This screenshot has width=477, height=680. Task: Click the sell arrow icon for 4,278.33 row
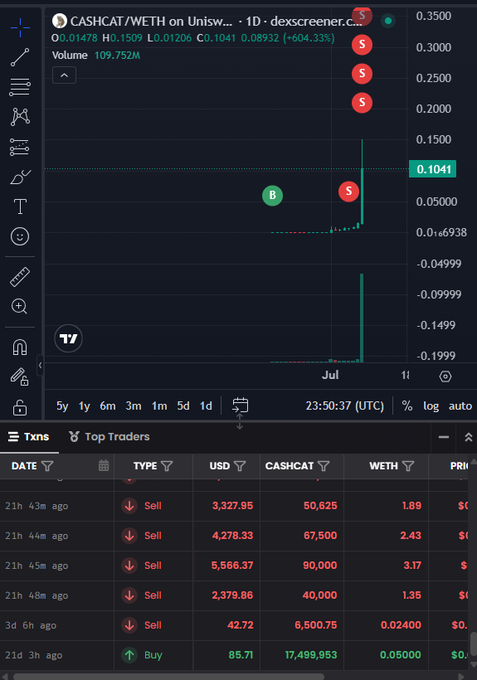[x=129, y=536]
